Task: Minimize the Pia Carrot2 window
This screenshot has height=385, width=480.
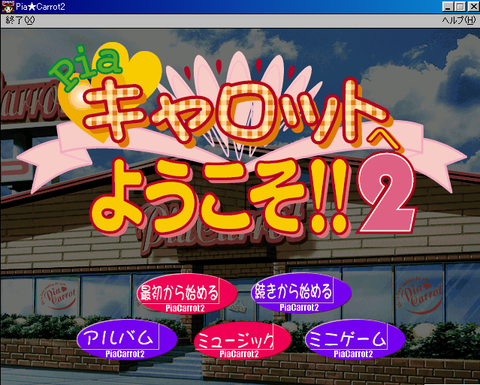Action: (x=448, y=7)
